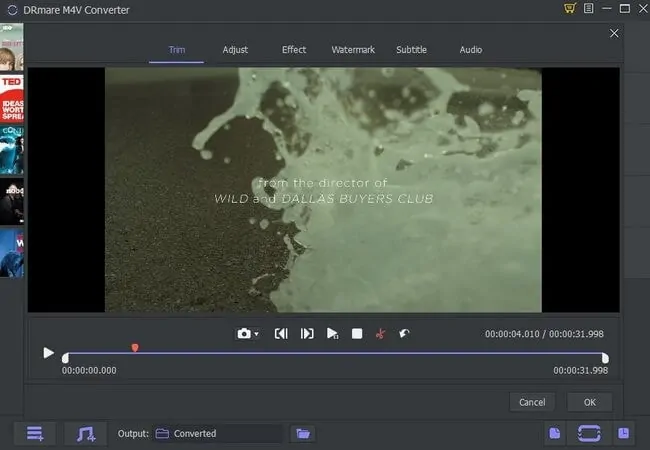Start playback with the play button
Viewport: 650px width, 450px height.
[49, 353]
